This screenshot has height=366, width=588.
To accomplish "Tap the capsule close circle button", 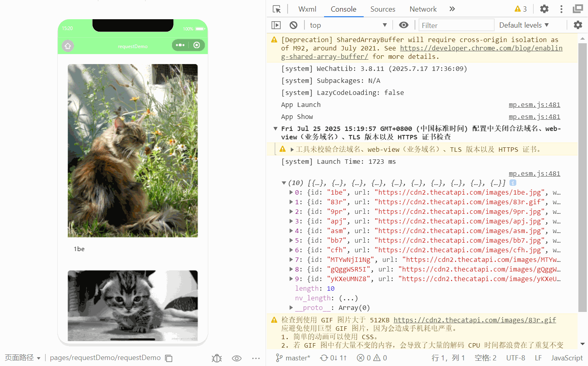I will [x=197, y=45].
